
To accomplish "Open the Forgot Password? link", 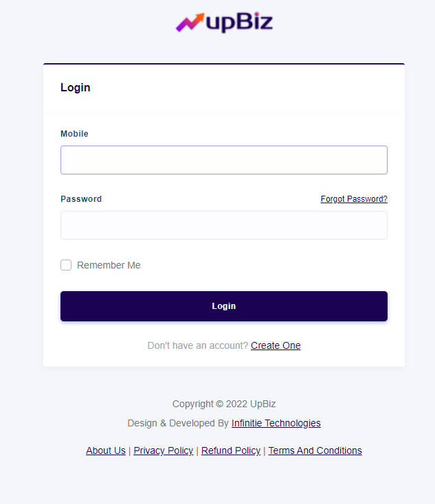I will click(354, 199).
